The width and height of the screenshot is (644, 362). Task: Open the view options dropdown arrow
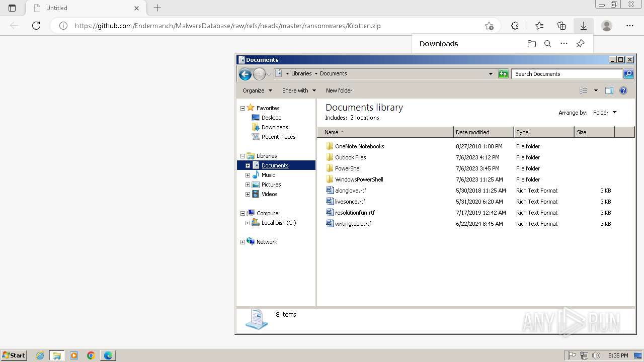[x=596, y=90]
